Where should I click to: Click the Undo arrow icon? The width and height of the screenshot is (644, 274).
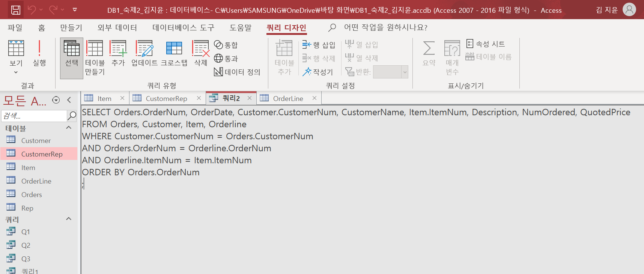pyautogui.click(x=32, y=10)
